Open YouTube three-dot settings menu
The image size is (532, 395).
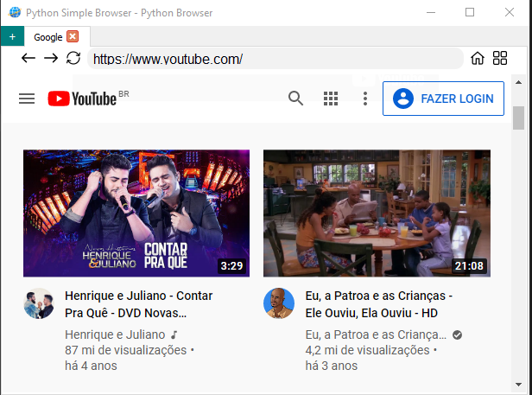coord(365,99)
